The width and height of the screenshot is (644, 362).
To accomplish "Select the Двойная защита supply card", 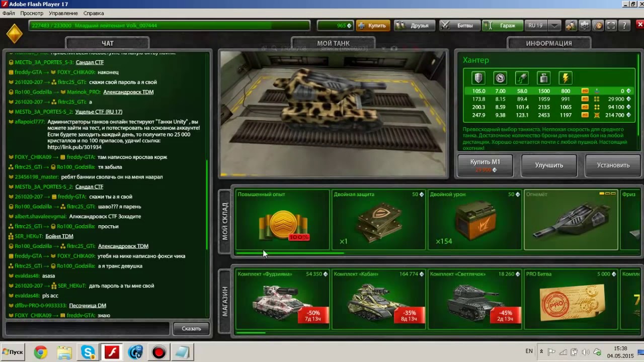I will point(378,220).
